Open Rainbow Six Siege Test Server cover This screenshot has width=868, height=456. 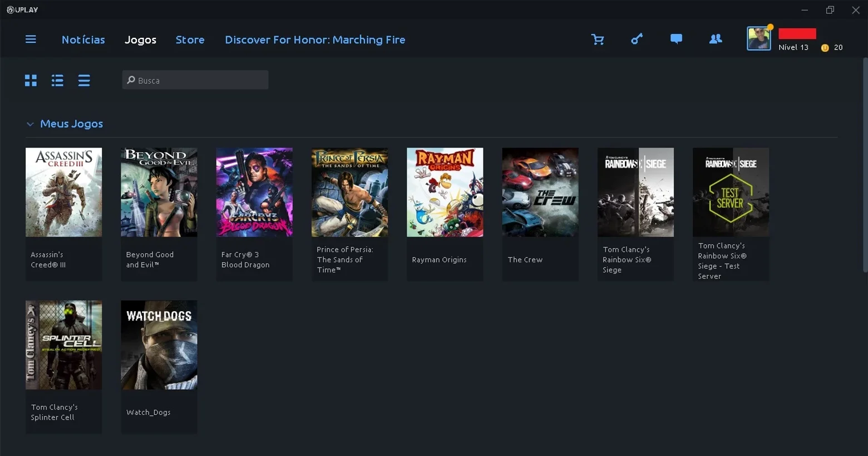tap(731, 192)
